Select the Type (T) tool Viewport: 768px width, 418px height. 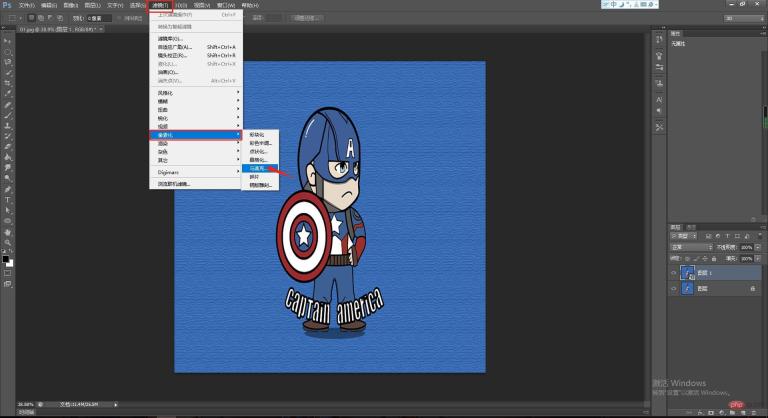[7, 199]
